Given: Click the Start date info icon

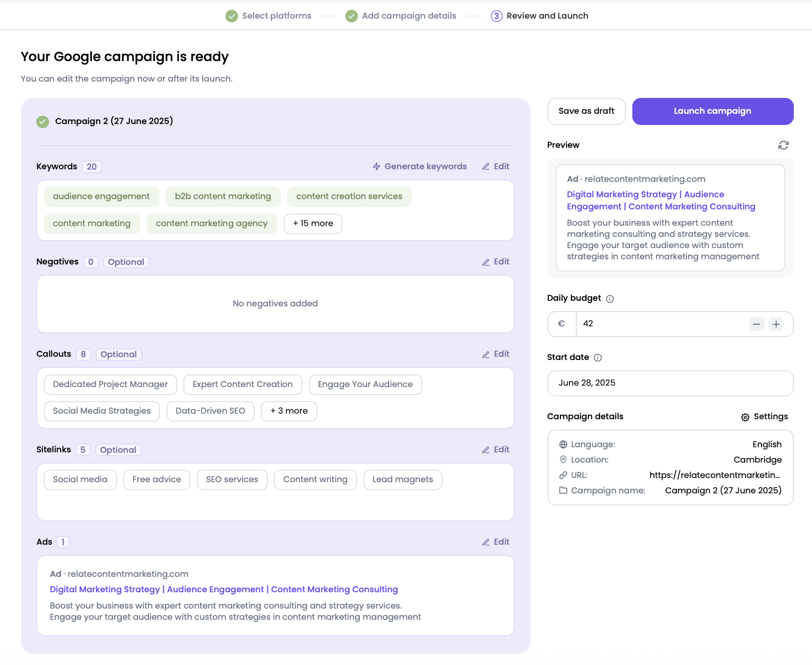Looking at the screenshot, I should click(599, 358).
